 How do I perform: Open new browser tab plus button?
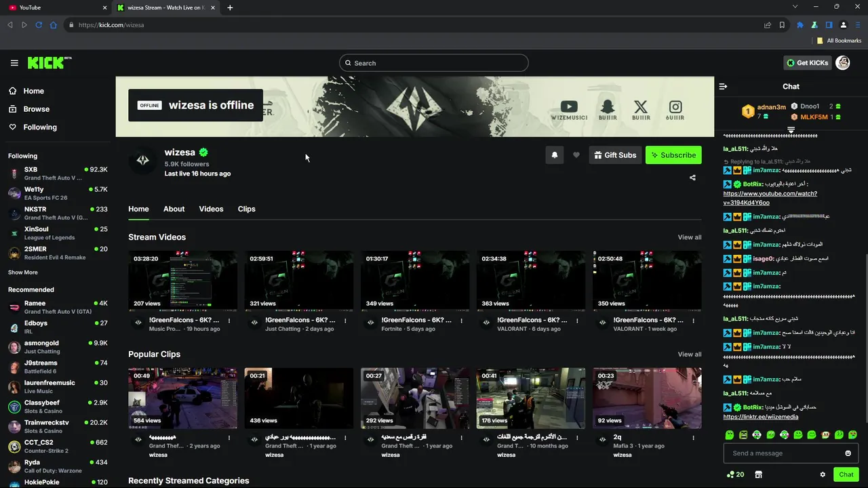pos(230,7)
